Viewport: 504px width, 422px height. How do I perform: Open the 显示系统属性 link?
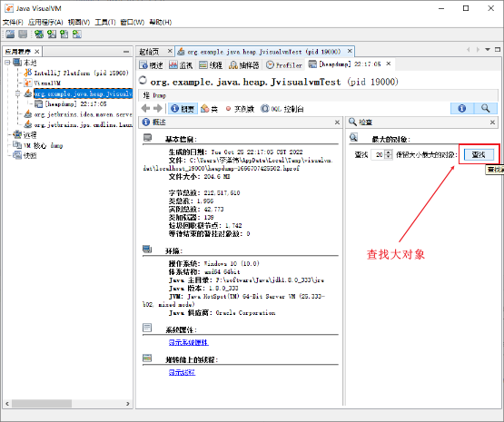click(x=188, y=342)
